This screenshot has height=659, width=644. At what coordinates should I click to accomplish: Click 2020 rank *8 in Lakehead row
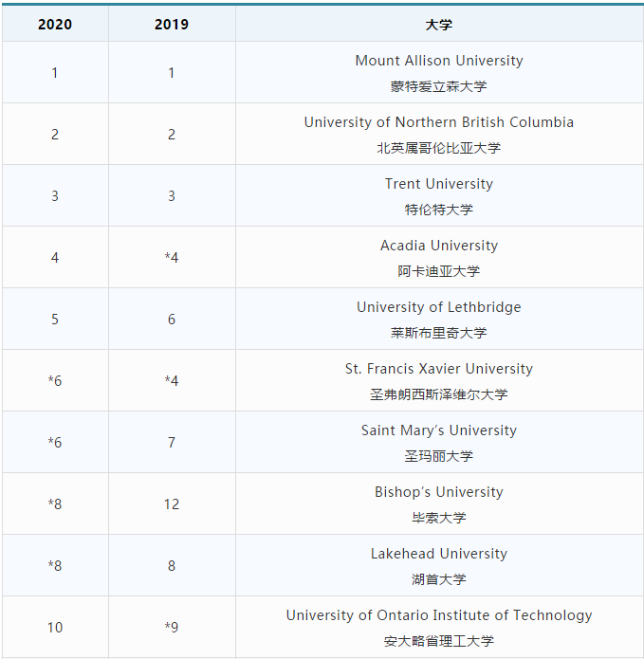point(55,566)
